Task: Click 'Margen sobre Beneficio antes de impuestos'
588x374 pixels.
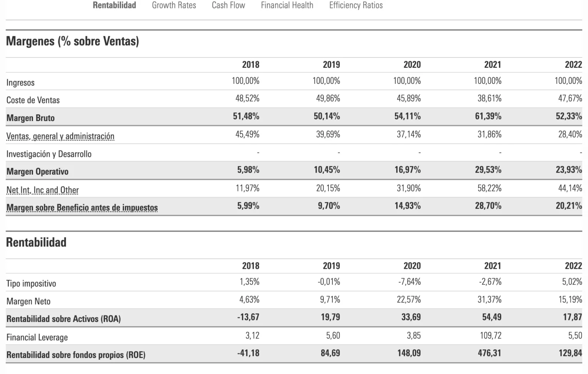Action: (82, 207)
